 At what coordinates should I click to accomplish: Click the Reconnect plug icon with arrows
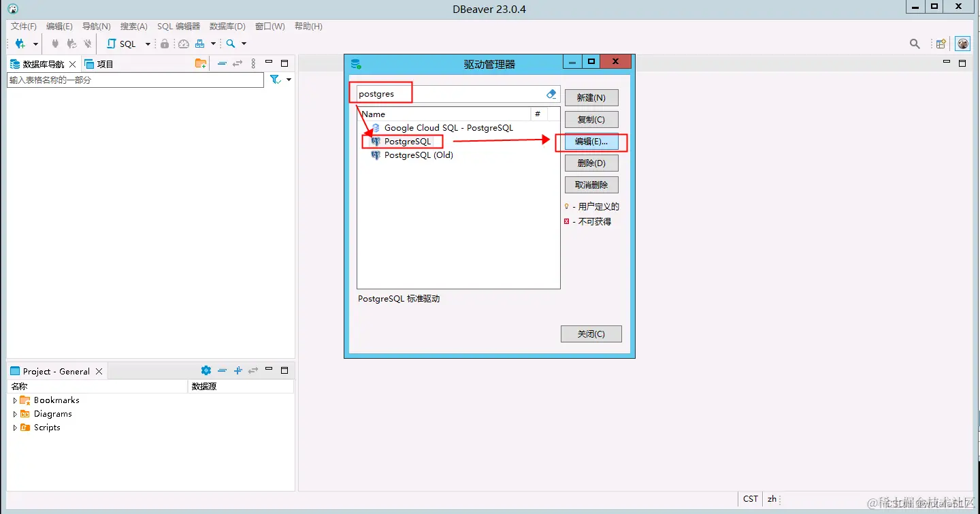pos(71,44)
